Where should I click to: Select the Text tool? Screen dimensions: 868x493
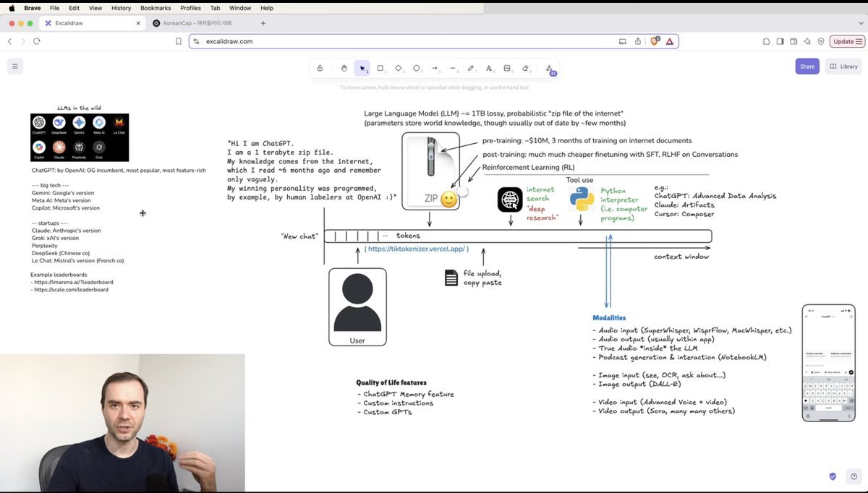(x=489, y=68)
